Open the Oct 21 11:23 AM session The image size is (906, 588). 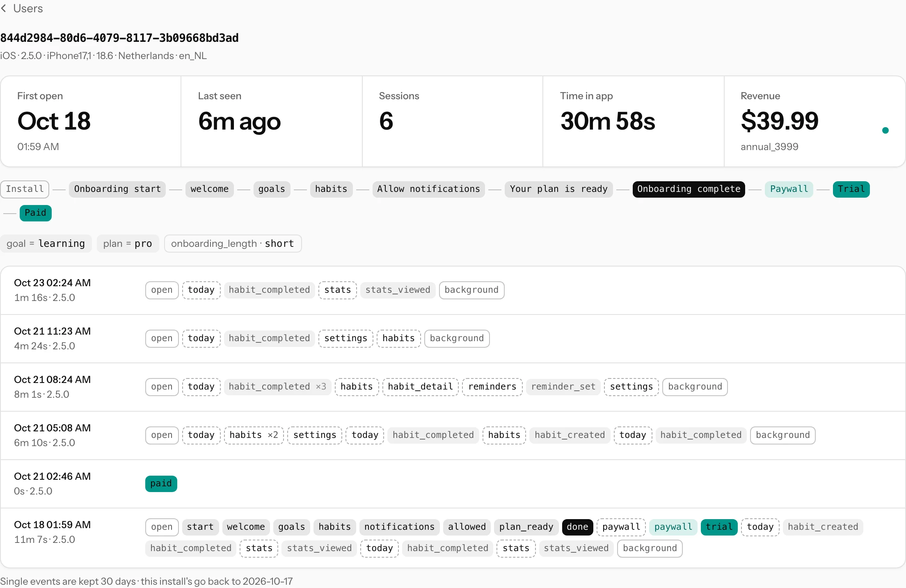tap(453, 339)
